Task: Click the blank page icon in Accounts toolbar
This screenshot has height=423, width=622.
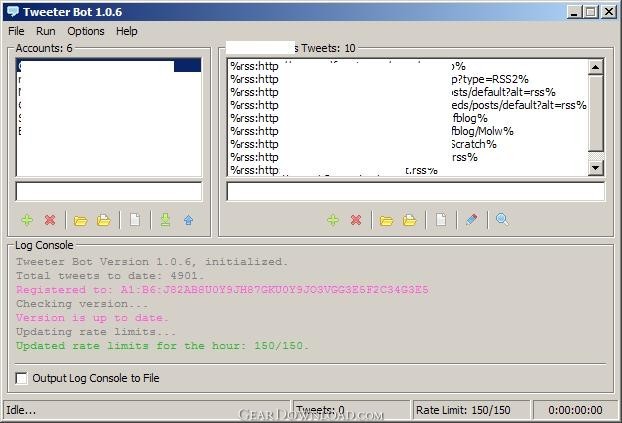Action: [x=135, y=220]
